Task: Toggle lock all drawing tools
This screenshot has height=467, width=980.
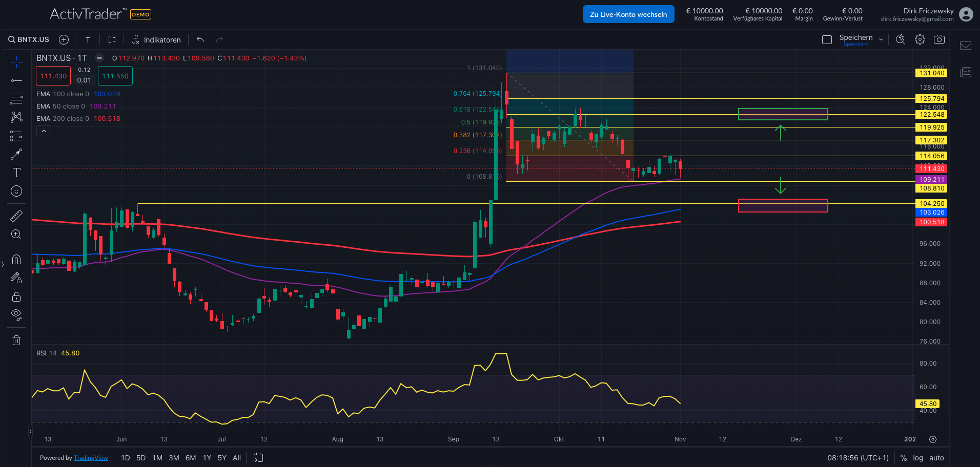Action: coord(16,297)
